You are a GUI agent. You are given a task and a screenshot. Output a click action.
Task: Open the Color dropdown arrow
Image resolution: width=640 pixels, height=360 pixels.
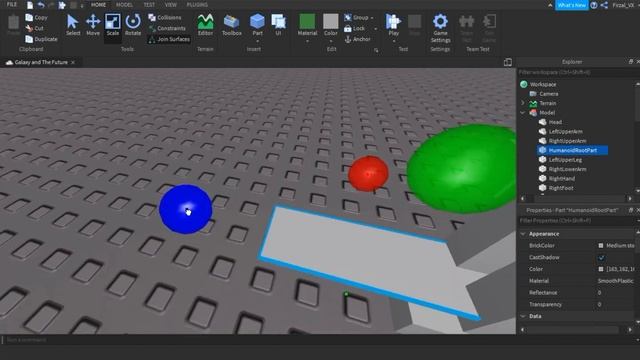point(331,41)
